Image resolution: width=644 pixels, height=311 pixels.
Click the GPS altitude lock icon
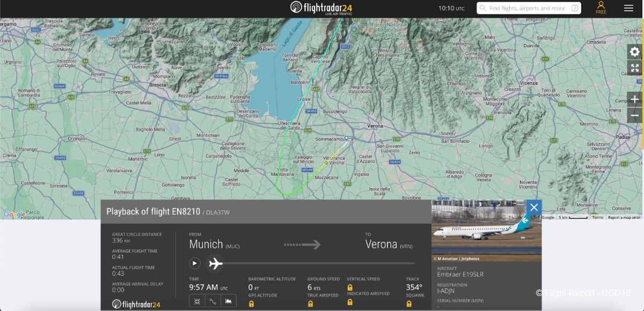click(251, 303)
